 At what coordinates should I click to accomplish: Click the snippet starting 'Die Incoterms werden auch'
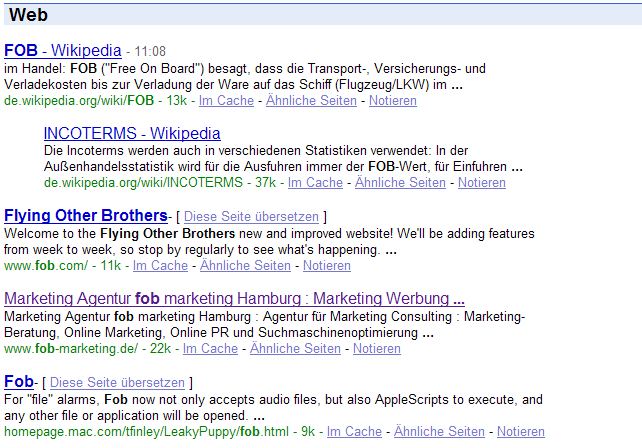click(x=283, y=158)
